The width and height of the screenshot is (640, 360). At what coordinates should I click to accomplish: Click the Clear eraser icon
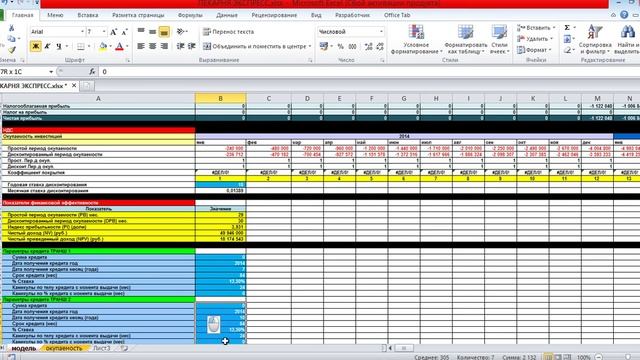(x=567, y=50)
